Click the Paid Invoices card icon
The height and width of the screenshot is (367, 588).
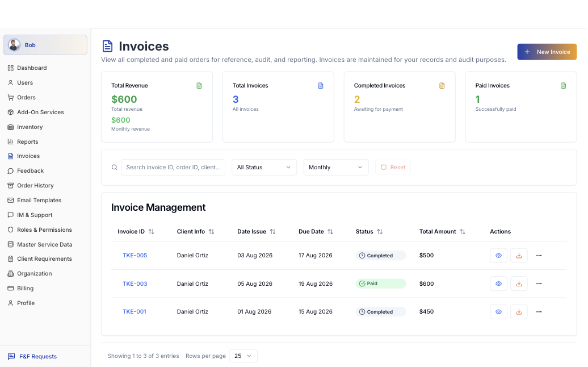point(563,86)
